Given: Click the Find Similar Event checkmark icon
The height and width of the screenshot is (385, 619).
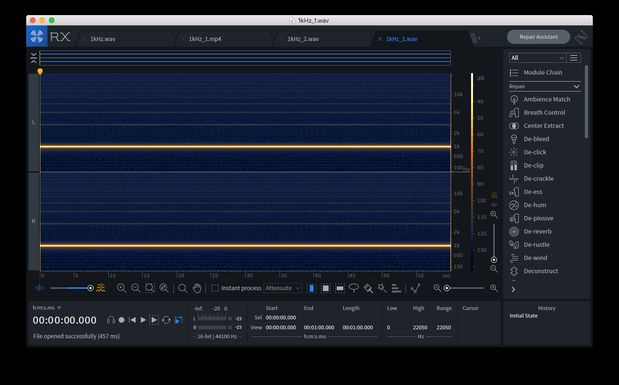Looking at the screenshot, I should (x=415, y=288).
